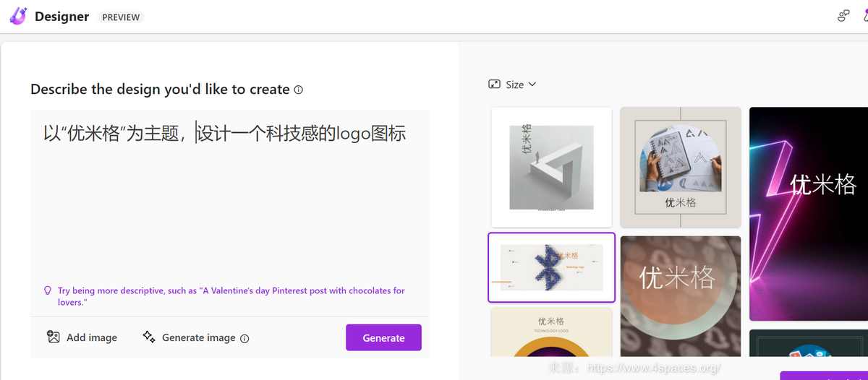
Task: Click the Generate image sparkle icon
Action: click(149, 337)
